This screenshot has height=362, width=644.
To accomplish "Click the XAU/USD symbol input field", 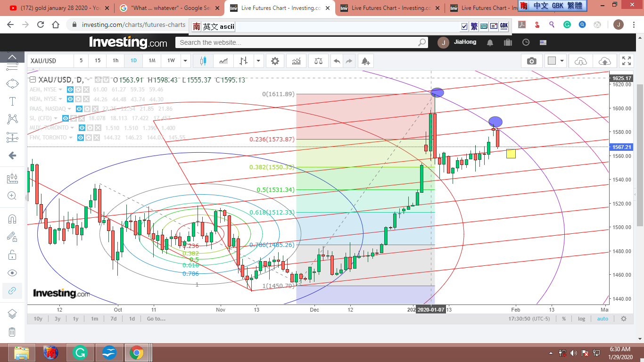I will 50,61.
